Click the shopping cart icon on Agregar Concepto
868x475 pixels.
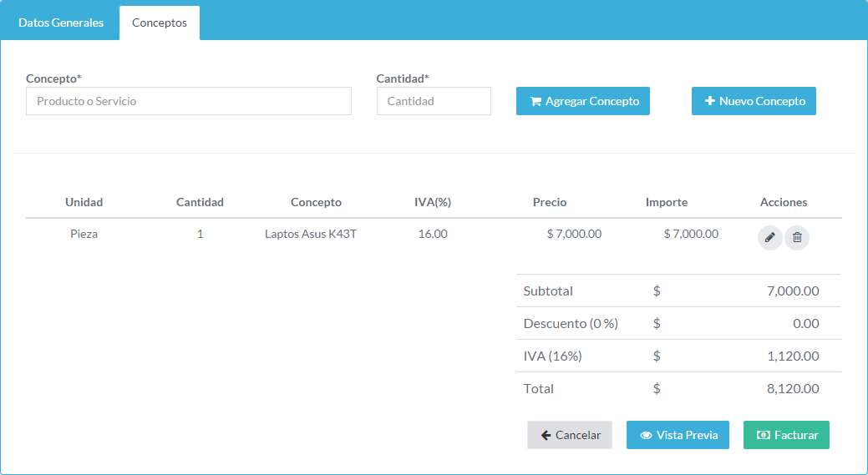(536, 102)
